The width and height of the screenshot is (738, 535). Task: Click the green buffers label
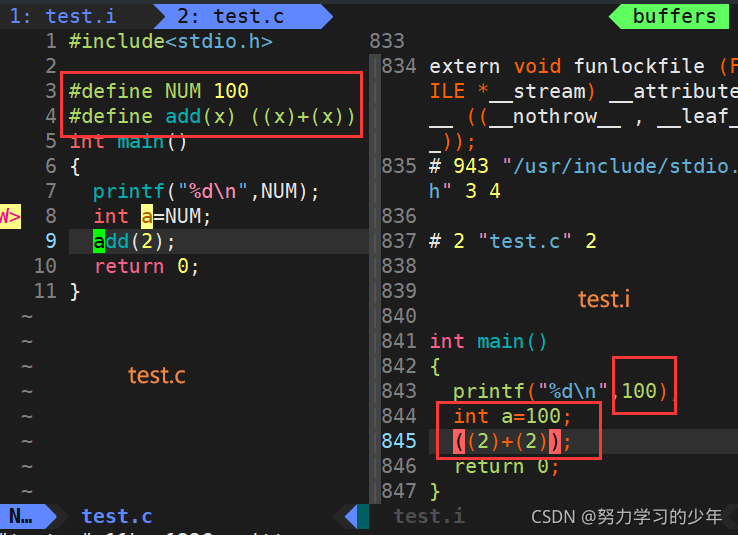click(674, 16)
